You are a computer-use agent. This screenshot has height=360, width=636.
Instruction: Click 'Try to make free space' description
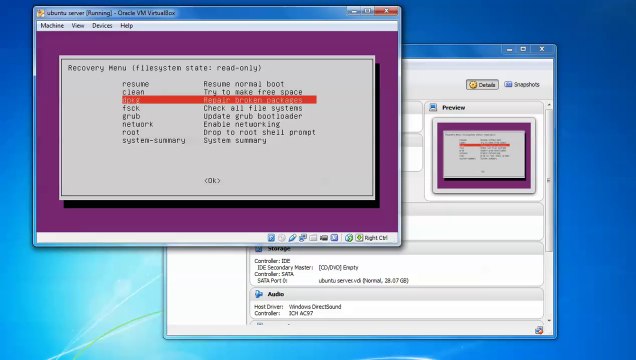pos(253,92)
